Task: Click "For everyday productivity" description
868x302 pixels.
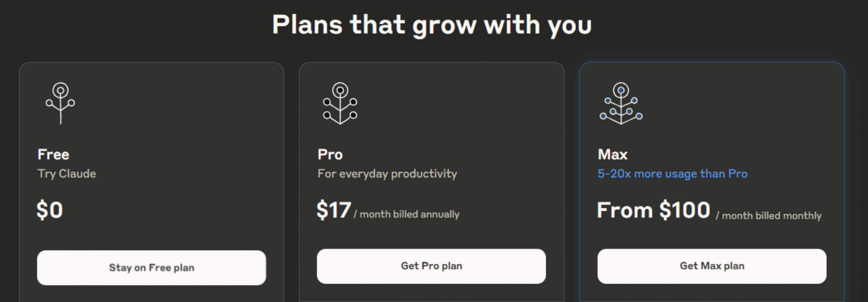Action: point(387,174)
